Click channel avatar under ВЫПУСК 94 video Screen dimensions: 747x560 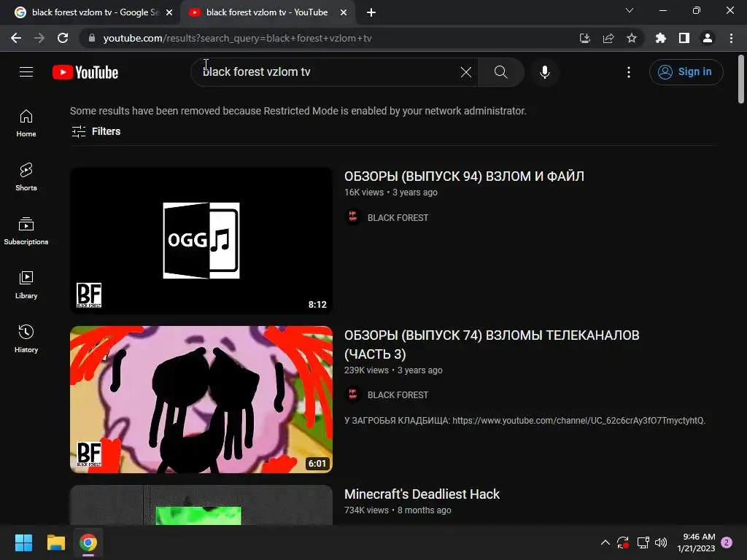(353, 217)
